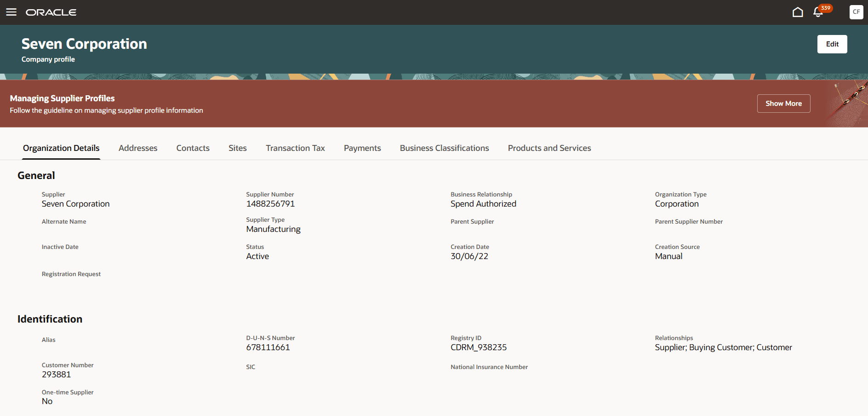Open the Products and Services tab
Screen dimensions: 868x416
(549, 148)
